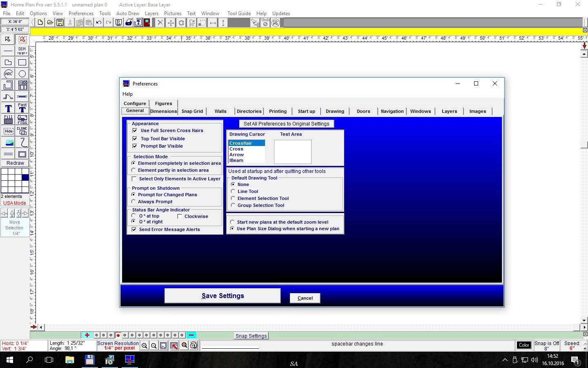Screen dimensions: 588x368
Task: Click the zoom out magnifier icon
Action: point(154,346)
